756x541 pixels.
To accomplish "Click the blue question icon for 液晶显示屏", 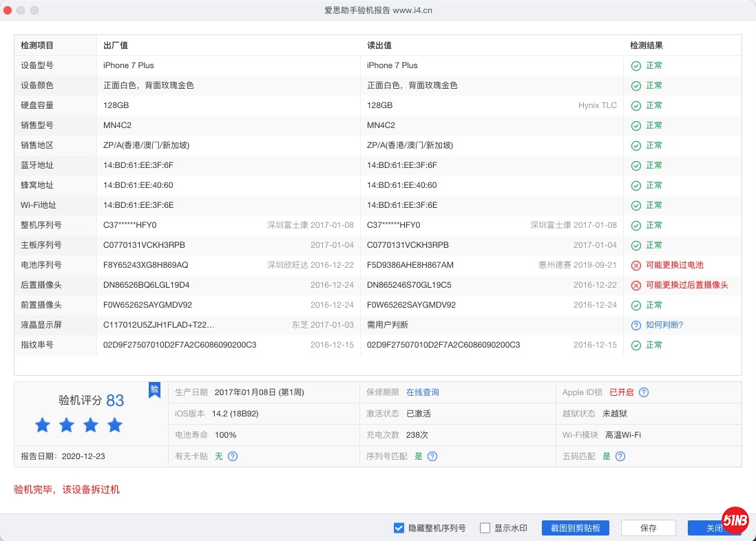I will coord(636,326).
